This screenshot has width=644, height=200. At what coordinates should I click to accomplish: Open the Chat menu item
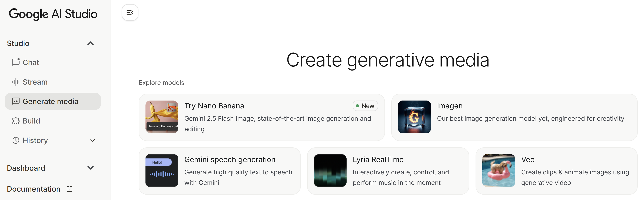(x=31, y=62)
